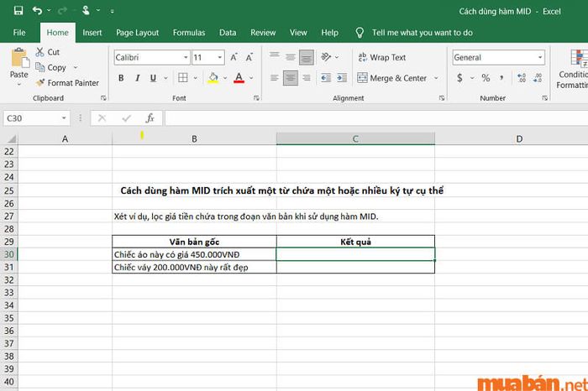Open the Calibri font name dropdown
Viewport: 588px width, 391px height.
tap(186, 57)
